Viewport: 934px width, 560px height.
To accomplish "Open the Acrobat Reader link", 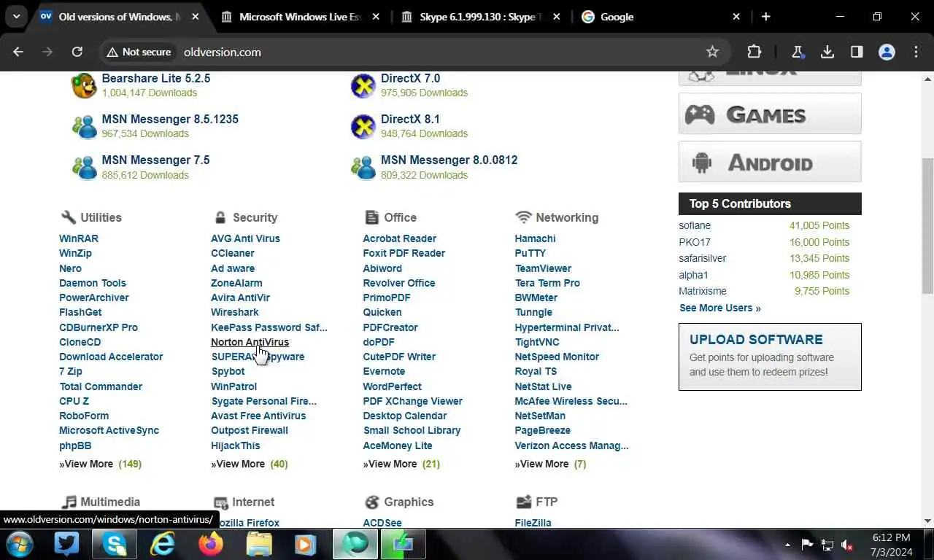I will [x=399, y=238].
